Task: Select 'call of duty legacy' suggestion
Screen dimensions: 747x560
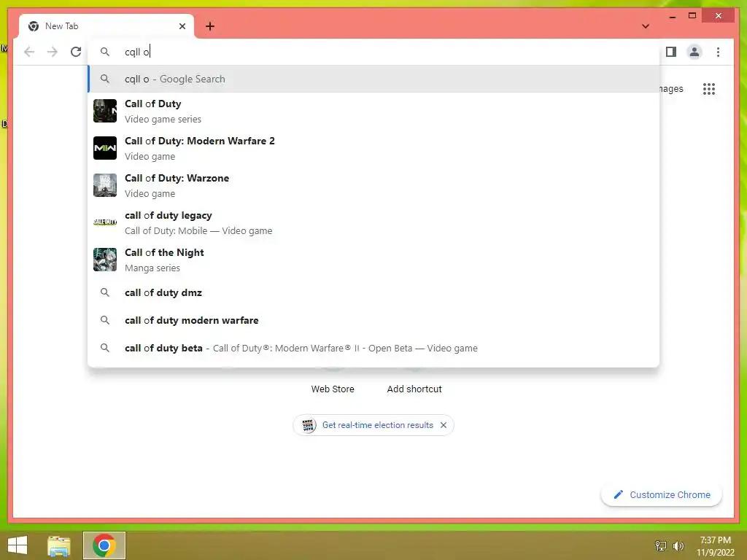Action: [374, 222]
